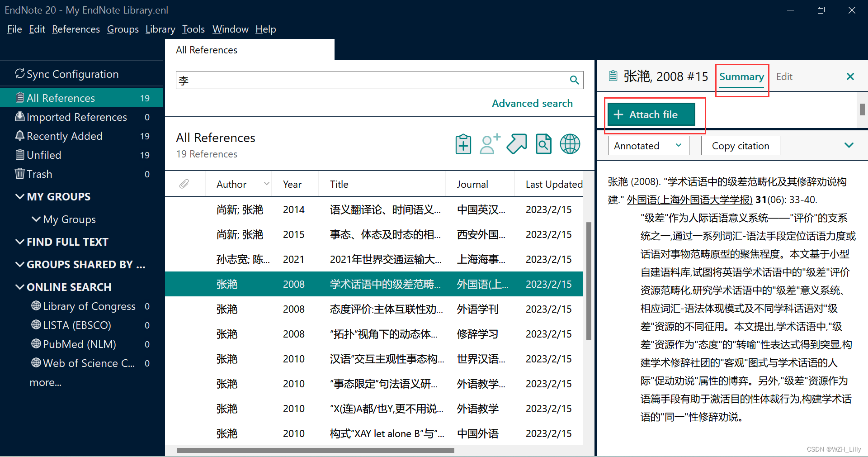
Task: Sort by the Title column header
Action: [x=382, y=184]
